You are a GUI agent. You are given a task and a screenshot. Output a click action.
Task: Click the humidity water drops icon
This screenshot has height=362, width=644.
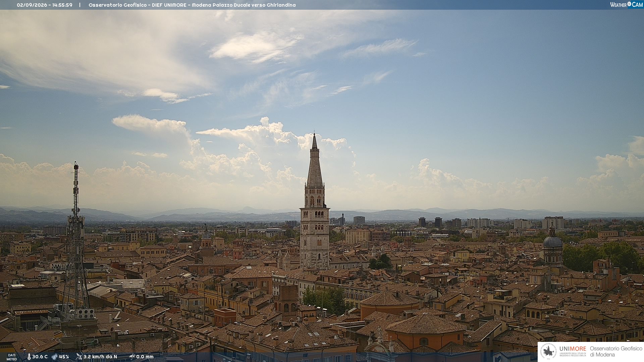pos(54,357)
